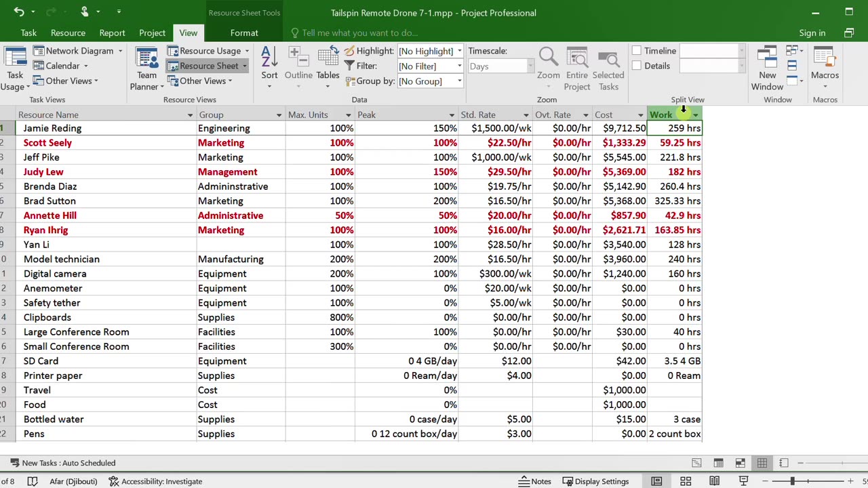The image size is (868, 488).
Task: Click the Hide window icon
Action: [x=791, y=81]
